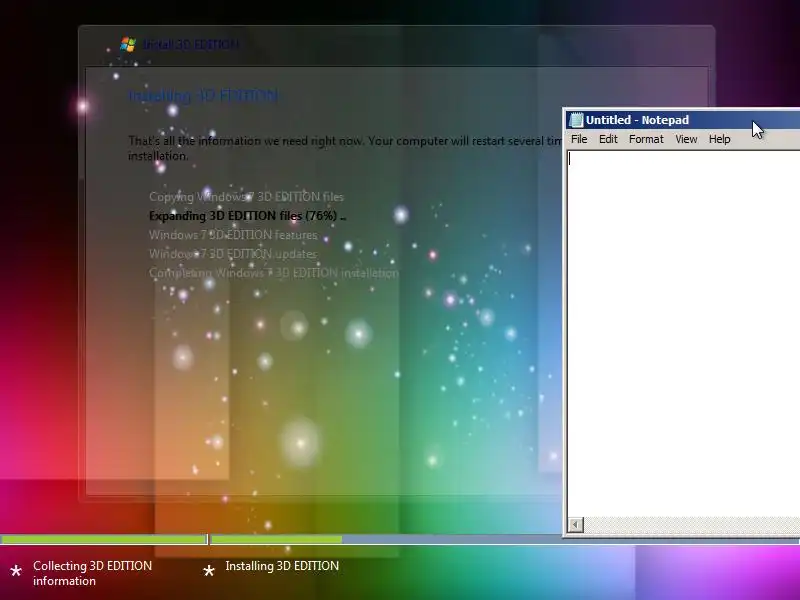Click the first completed green progress bar
The image size is (800, 600).
click(x=104, y=539)
